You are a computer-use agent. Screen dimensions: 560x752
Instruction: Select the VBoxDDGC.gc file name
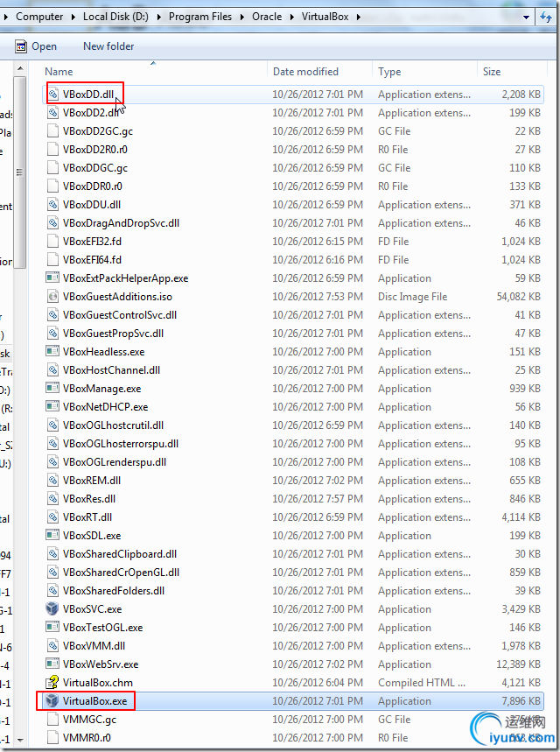click(94, 168)
